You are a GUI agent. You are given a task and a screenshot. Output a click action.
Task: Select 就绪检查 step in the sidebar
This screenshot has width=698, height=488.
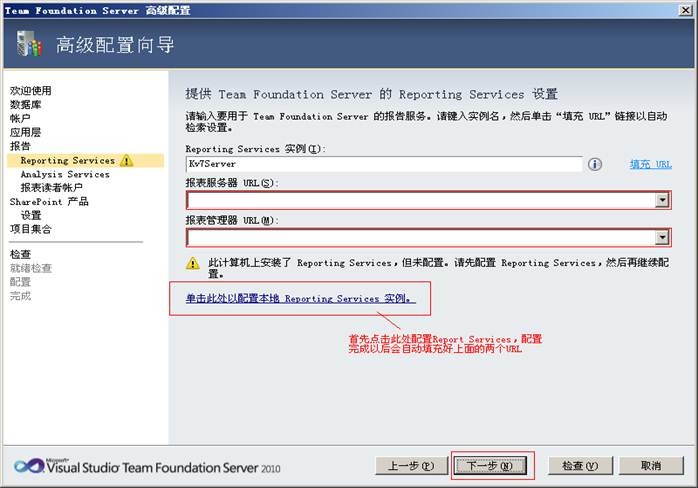(31, 268)
